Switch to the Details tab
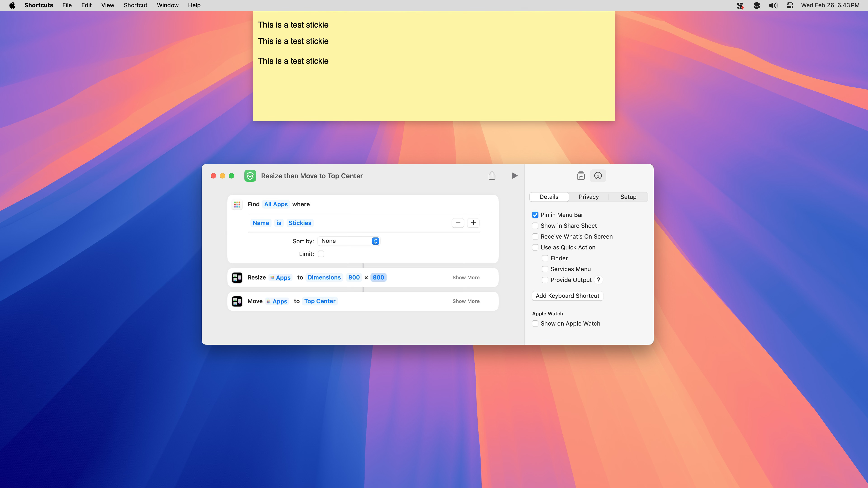Viewport: 868px width, 488px height. 549,197
